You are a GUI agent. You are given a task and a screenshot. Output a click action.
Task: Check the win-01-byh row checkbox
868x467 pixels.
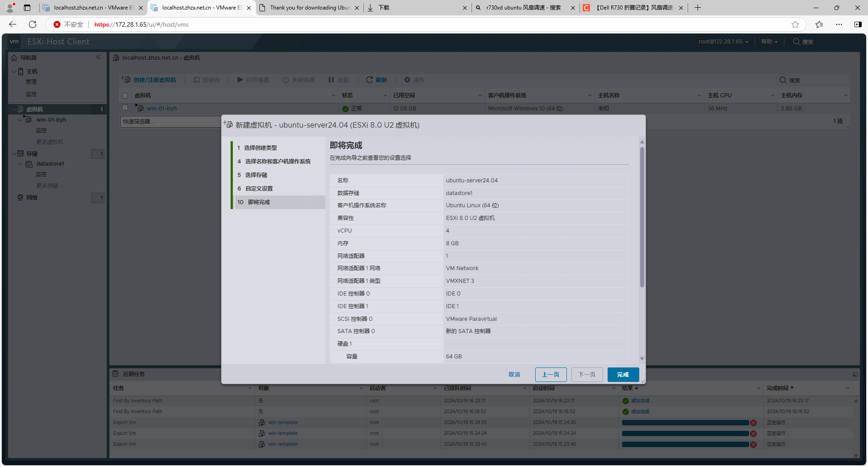pyautogui.click(x=125, y=108)
